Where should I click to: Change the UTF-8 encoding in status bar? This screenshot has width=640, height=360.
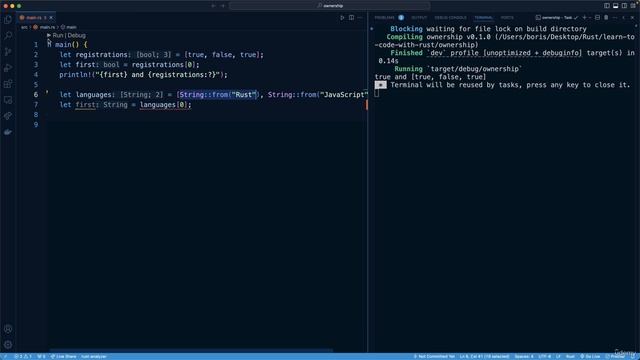[544, 356]
